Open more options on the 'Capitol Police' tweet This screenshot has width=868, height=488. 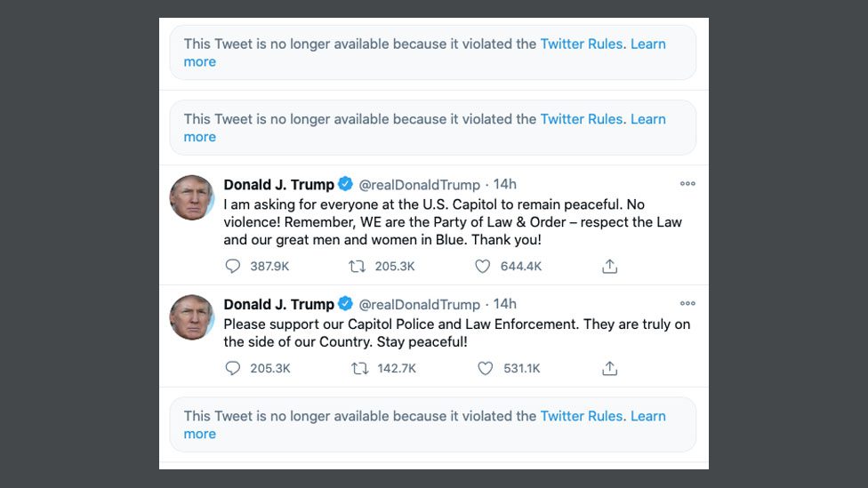tap(687, 304)
